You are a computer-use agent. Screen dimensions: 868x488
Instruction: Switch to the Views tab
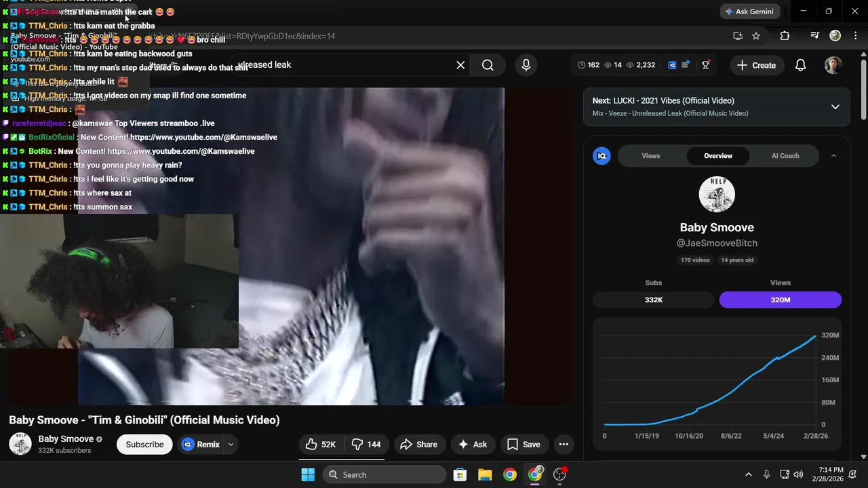(650, 156)
